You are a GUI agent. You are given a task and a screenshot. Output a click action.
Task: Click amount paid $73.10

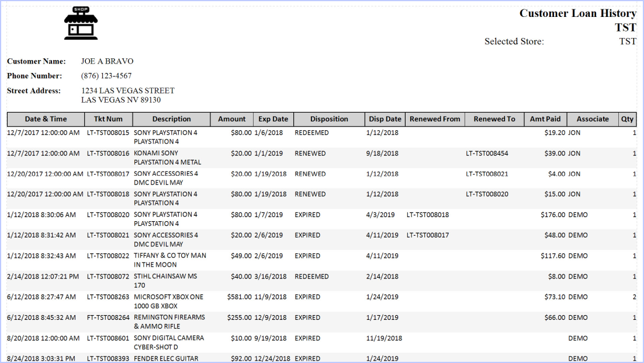pyautogui.click(x=555, y=296)
